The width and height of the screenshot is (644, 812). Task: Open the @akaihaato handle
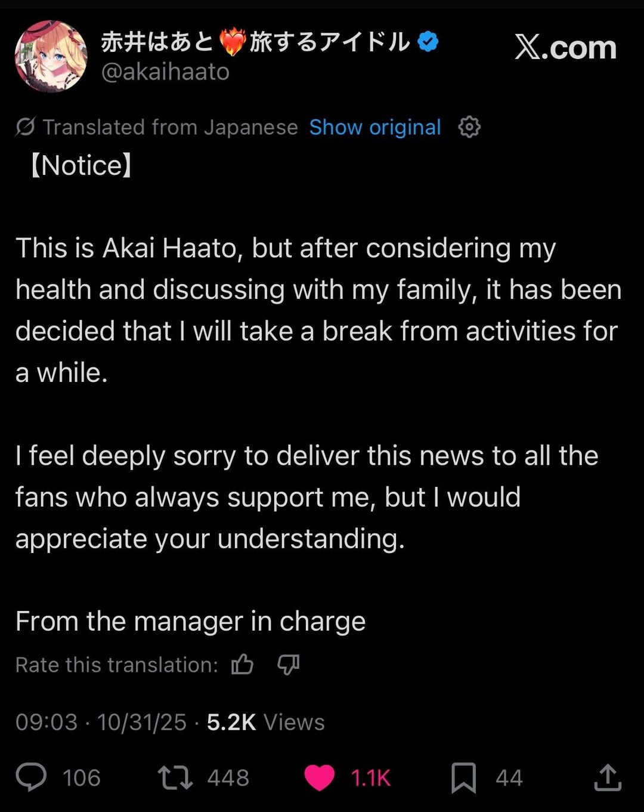(165, 72)
